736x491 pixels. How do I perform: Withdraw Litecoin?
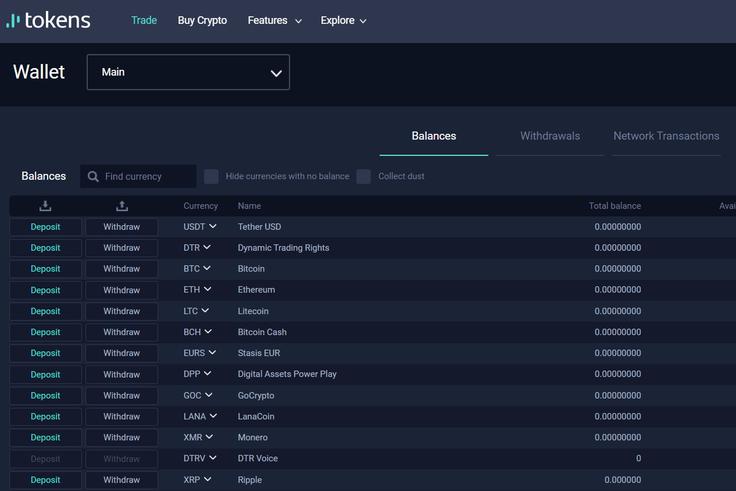point(122,311)
